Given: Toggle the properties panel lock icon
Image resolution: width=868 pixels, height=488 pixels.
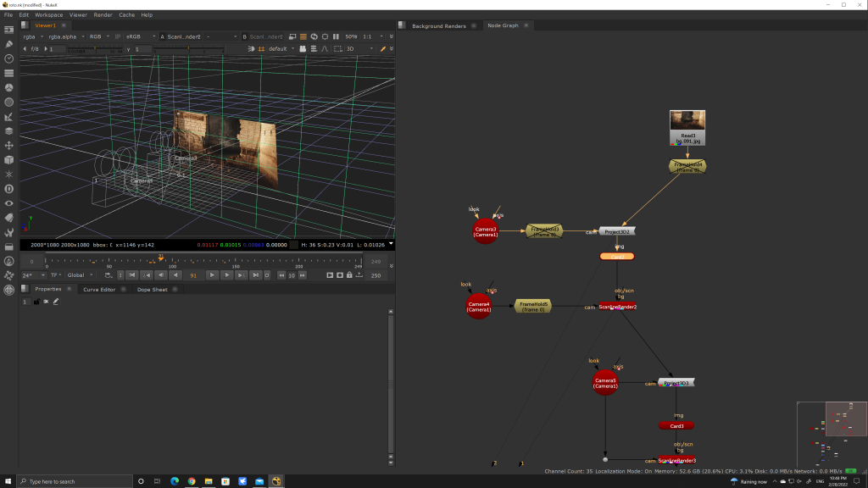Looking at the screenshot, I should point(36,302).
